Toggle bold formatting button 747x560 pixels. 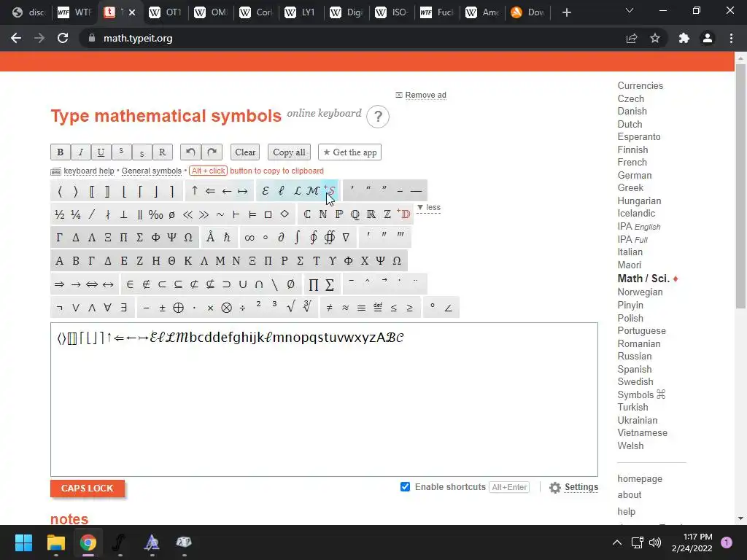[61, 152]
